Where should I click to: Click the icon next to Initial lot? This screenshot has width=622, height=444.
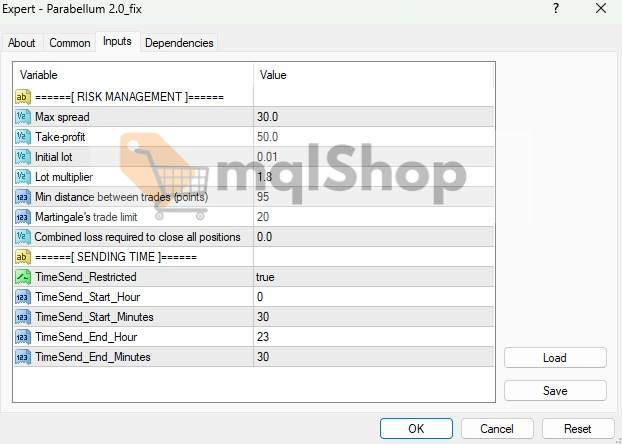click(23, 157)
